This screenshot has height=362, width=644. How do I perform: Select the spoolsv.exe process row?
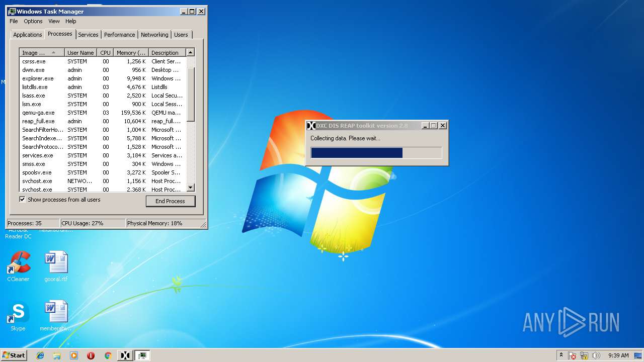pos(103,172)
